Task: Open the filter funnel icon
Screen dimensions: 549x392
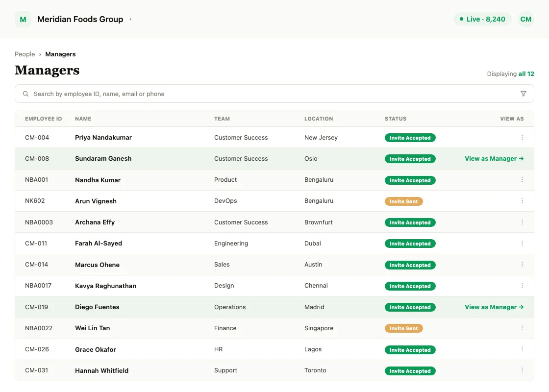Action: (x=523, y=94)
